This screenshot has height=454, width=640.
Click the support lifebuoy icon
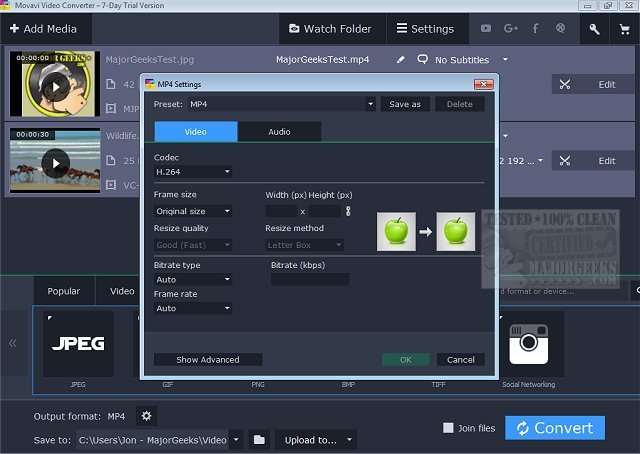(561, 28)
